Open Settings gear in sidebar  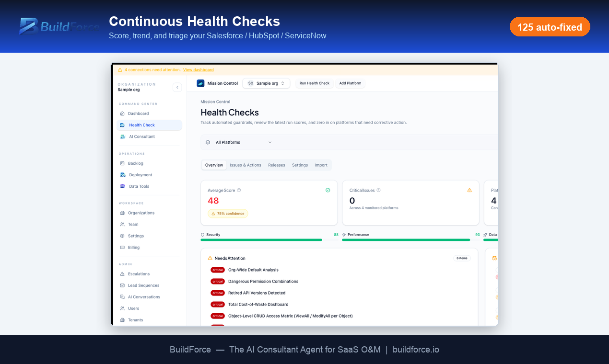click(122, 236)
